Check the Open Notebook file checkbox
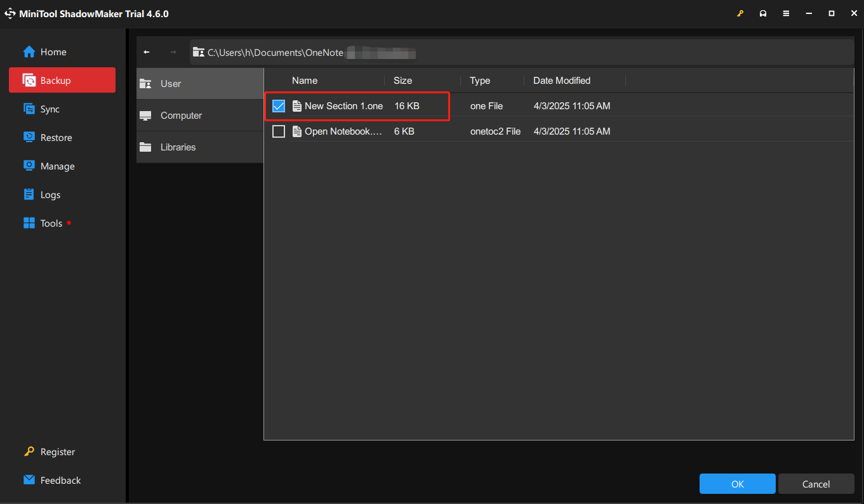The height and width of the screenshot is (504, 864). (279, 131)
